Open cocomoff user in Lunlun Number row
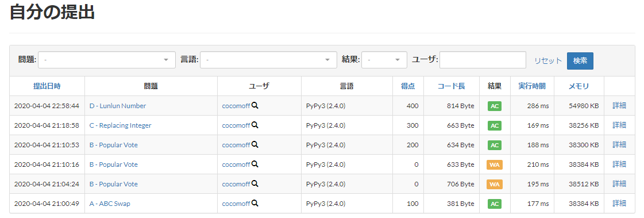 (236, 106)
